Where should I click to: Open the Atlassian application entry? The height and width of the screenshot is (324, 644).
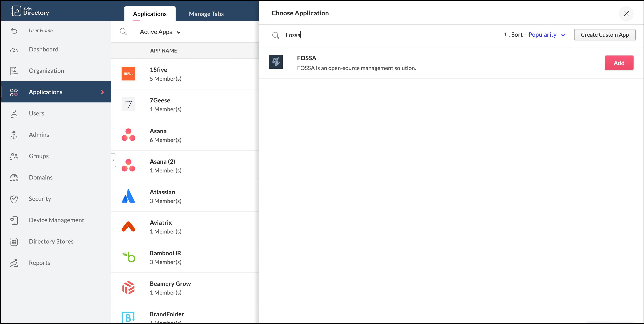coord(185,196)
